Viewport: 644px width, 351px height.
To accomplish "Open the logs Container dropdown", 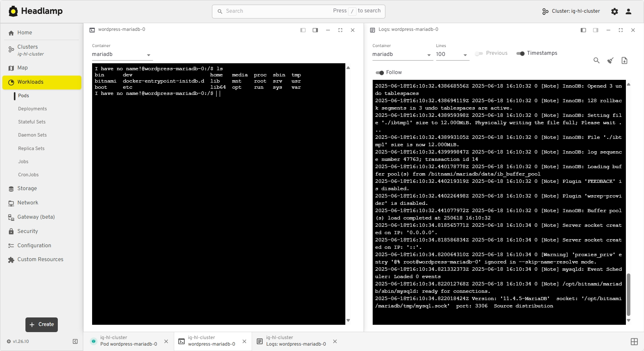I will click(402, 55).
